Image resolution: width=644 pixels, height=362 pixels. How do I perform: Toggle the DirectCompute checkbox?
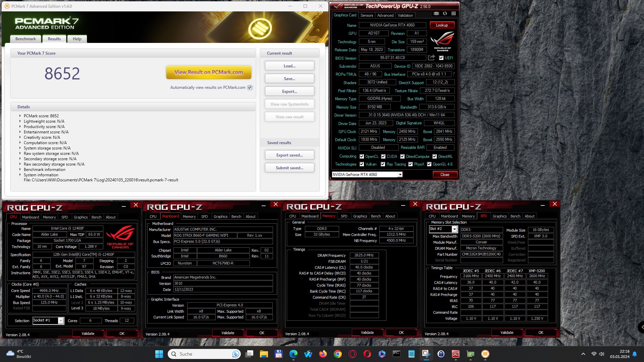402,157
